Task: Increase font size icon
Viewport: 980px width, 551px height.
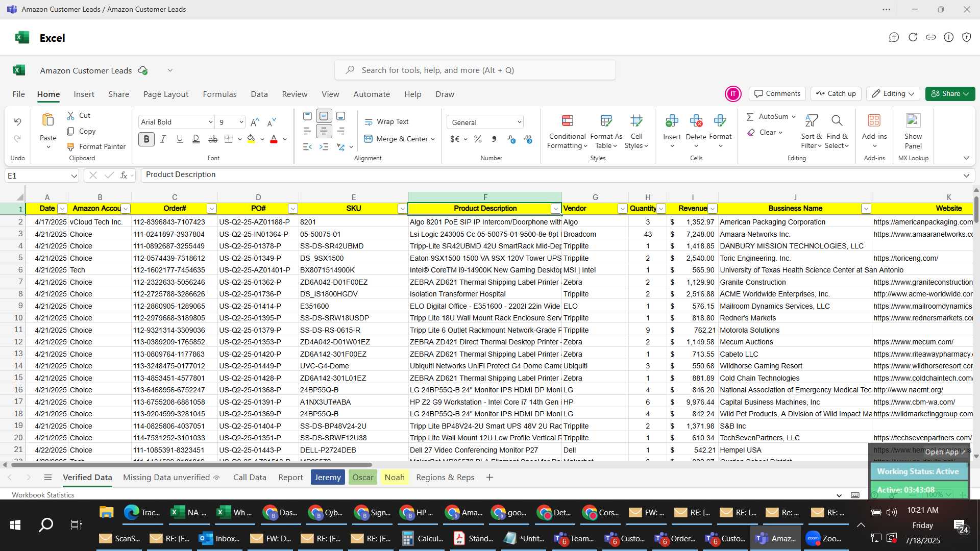Action: [x=255, y=122]
